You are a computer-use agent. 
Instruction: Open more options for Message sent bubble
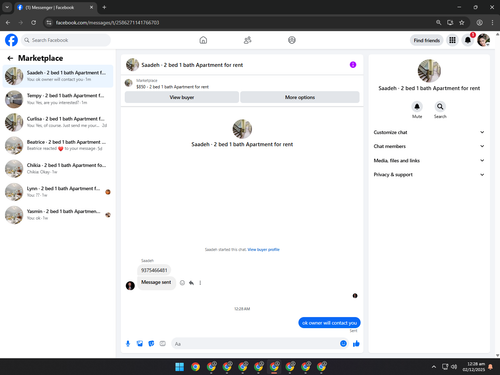tap(200, 283)
